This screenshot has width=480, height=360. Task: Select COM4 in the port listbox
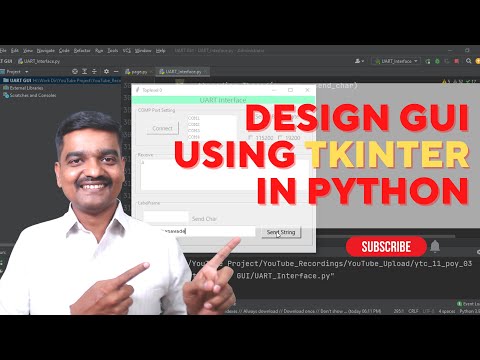(x=194, y=137)
